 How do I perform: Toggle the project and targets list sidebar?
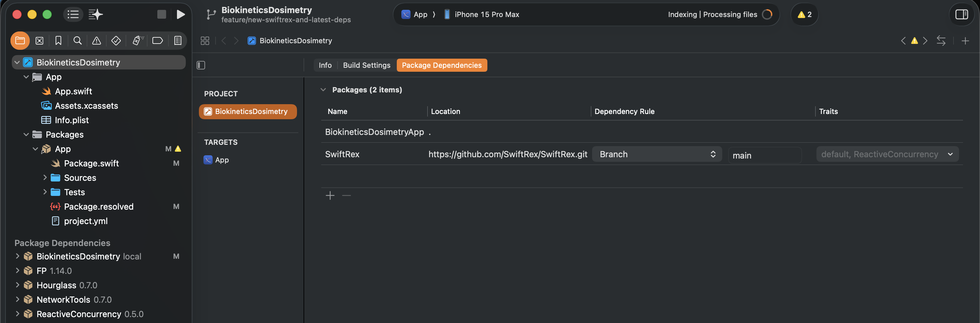coord(201,66)
